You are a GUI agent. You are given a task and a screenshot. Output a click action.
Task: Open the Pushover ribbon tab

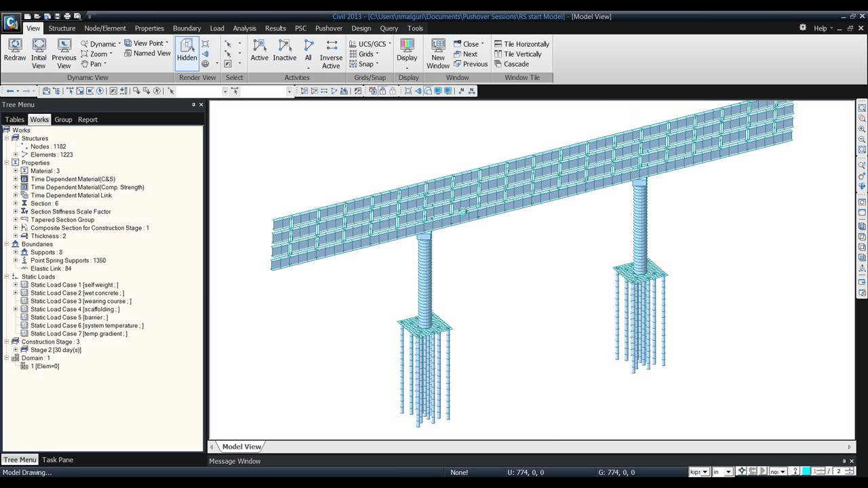[328, 28]
